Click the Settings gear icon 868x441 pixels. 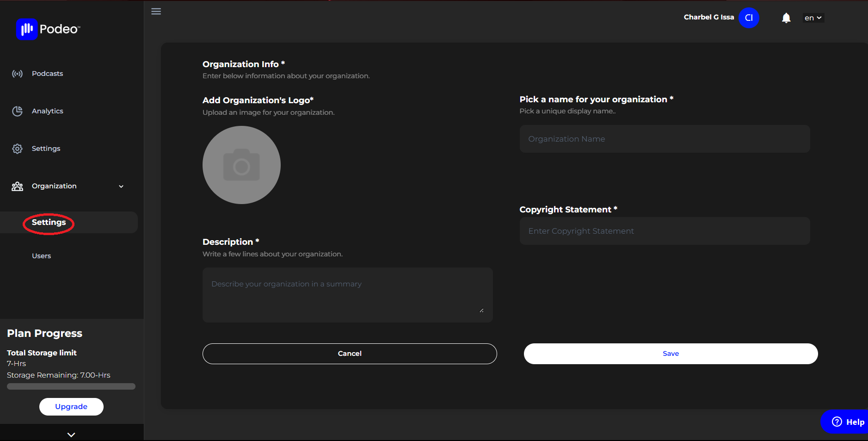[17, 148]
